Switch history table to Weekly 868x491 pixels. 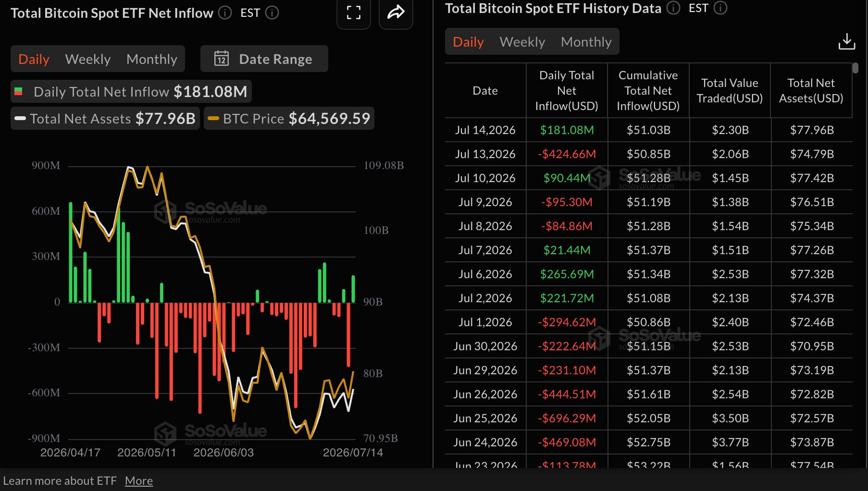tap(522, 42)
